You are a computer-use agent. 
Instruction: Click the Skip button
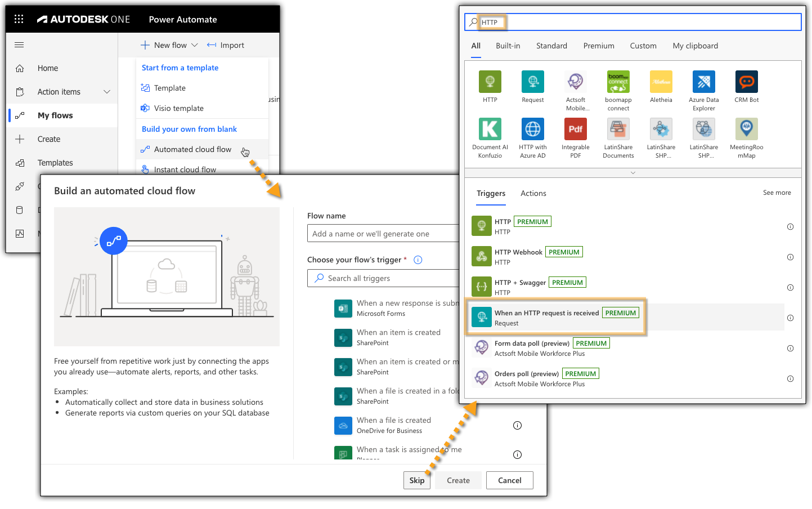coord(417,480)
